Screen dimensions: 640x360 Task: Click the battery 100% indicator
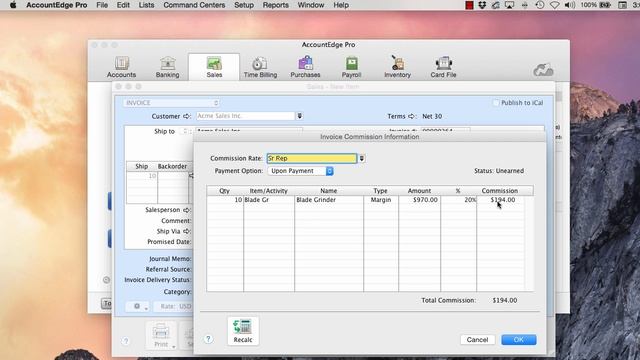[x=596, y=5]
